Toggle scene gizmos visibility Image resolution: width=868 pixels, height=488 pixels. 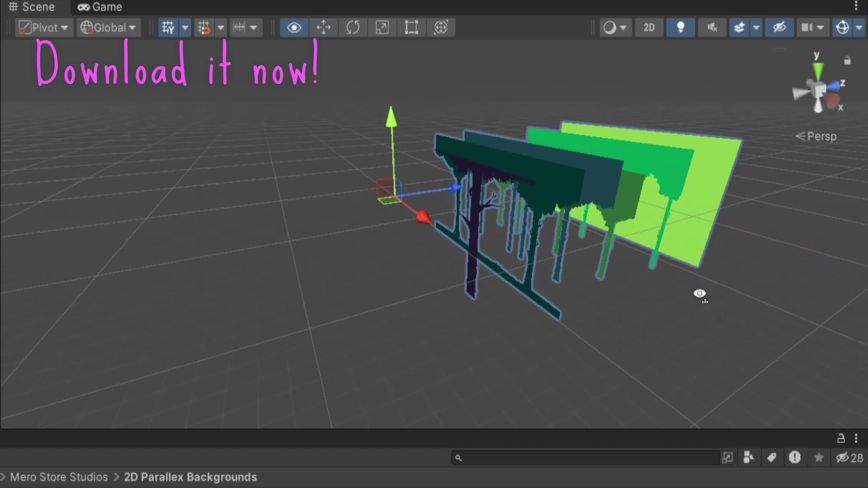(843, 28)
